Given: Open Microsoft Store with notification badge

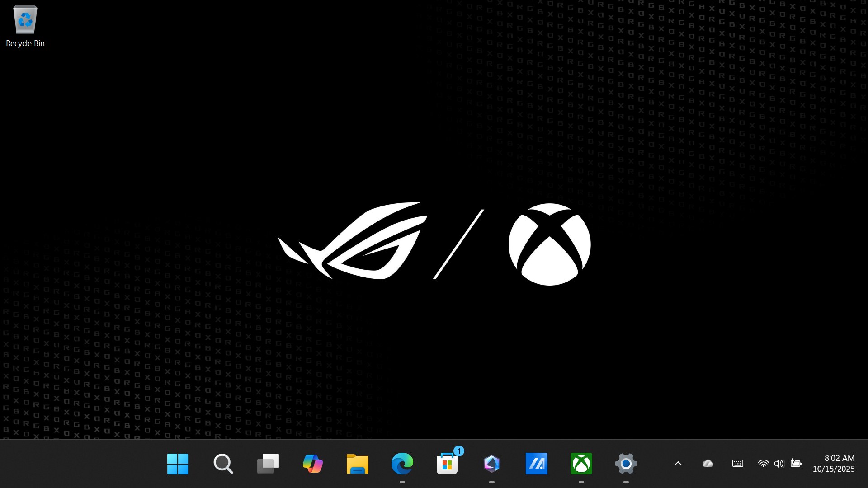Looking at the screenshot, I should point(447,464).
